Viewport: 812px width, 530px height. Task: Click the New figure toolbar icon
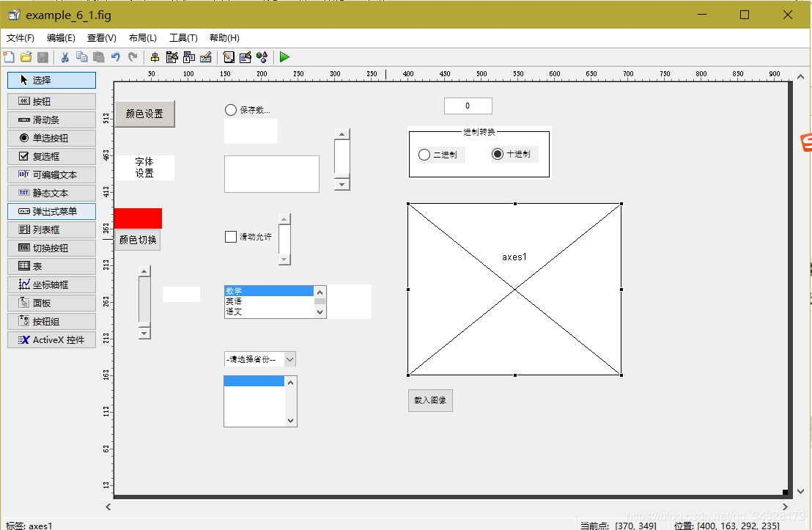coord(9,57)
